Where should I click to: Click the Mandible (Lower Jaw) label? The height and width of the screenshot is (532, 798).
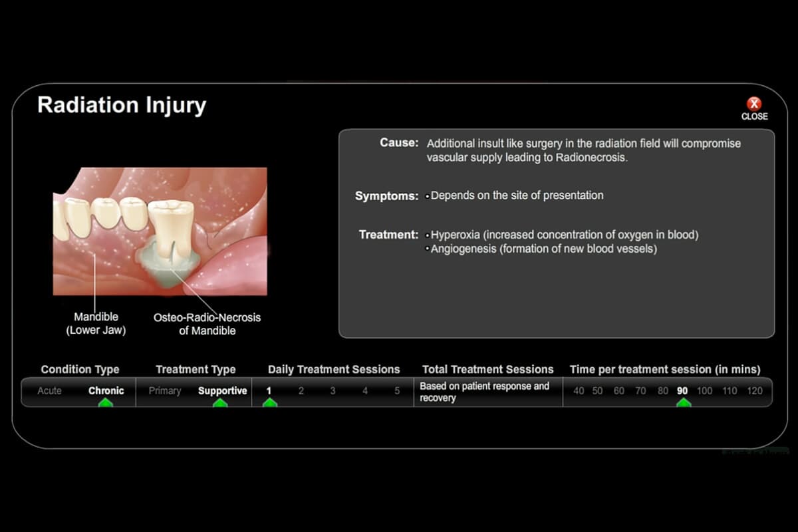[x=96, y=324]
